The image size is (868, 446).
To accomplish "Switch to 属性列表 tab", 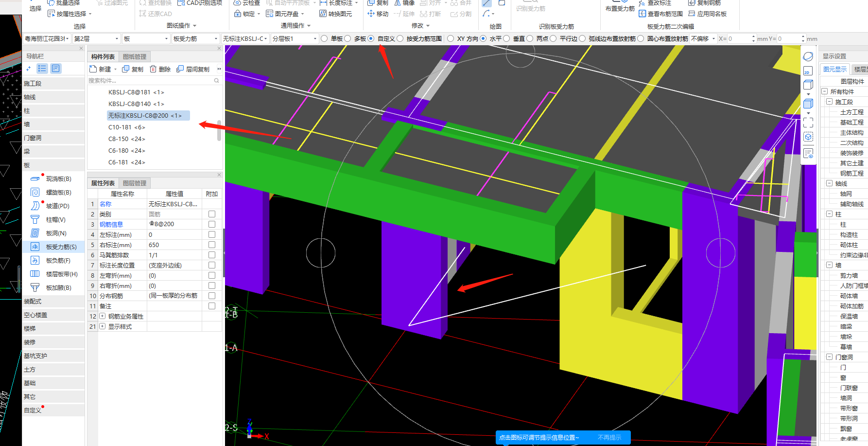I will pyautogui.click(x=103, y=183).
